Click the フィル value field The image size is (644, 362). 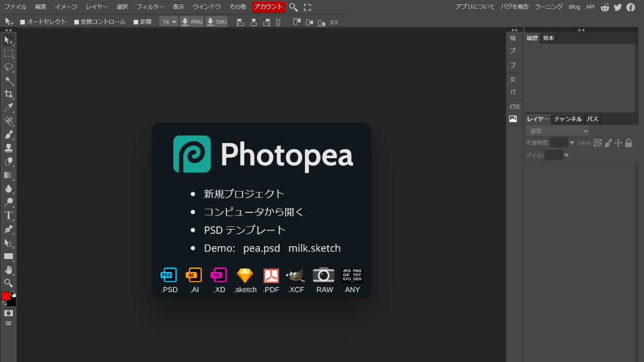coord(553,156)
